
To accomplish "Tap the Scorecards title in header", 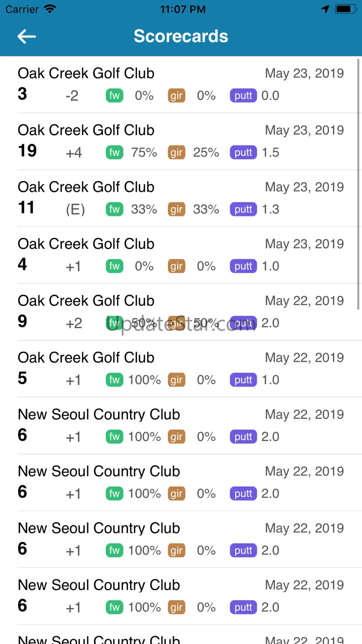I will tap(181, 36).
